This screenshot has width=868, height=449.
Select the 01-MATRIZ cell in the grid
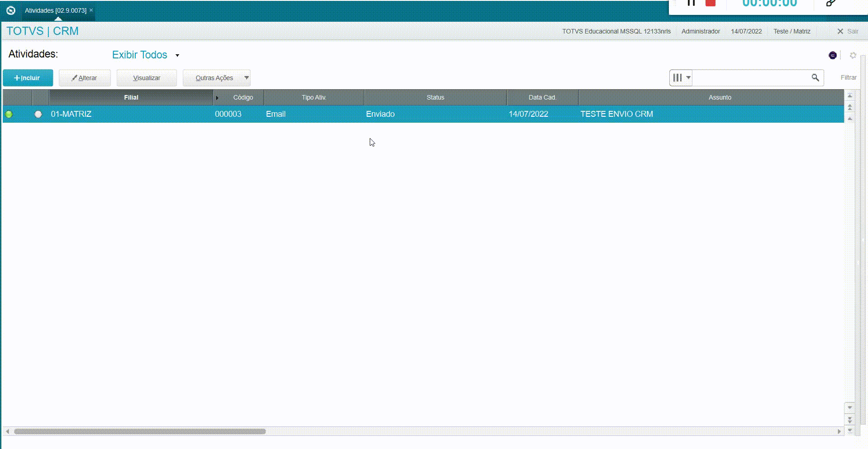[x=131, y=114]
